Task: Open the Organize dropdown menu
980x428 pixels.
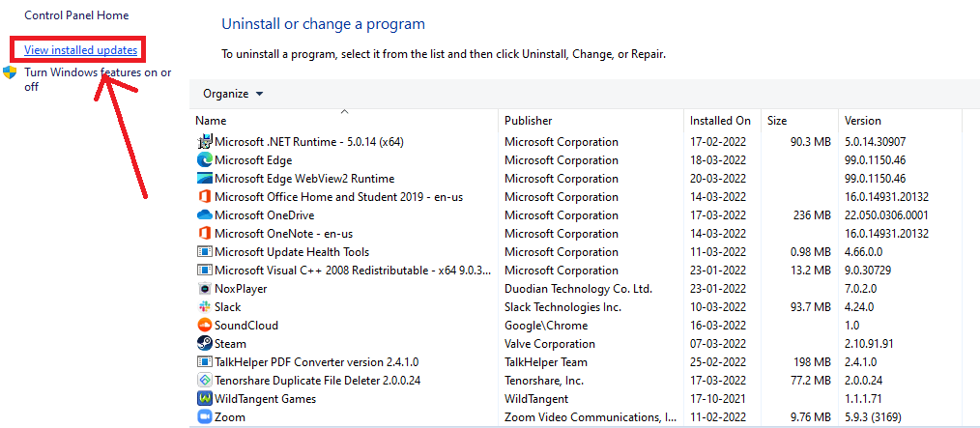Action: 232,94
